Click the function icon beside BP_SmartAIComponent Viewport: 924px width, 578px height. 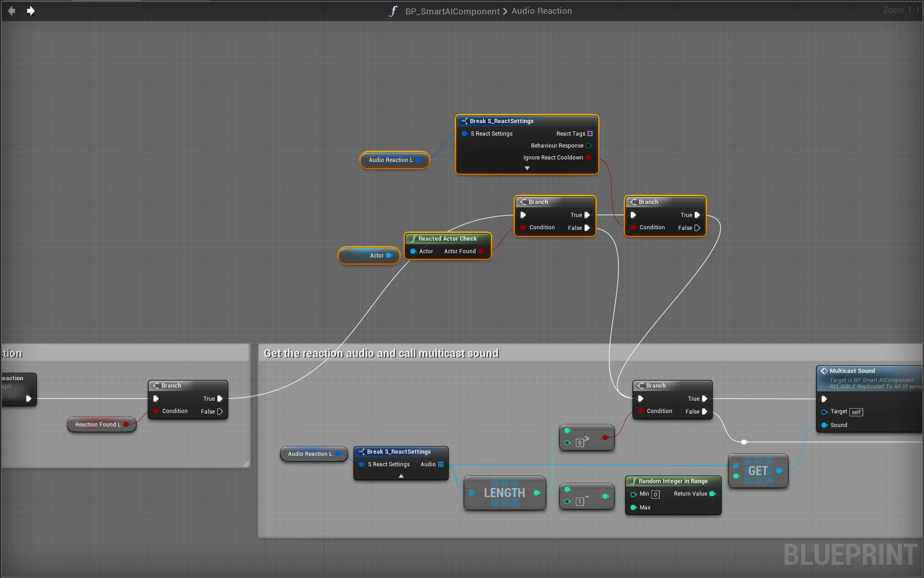393,11
